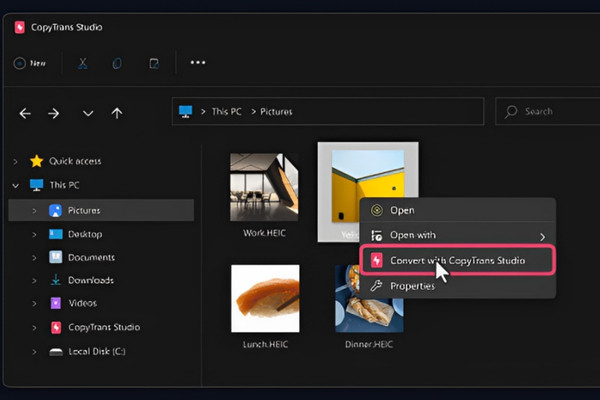
Task: Click the Search input field
Action: (547, 111)
